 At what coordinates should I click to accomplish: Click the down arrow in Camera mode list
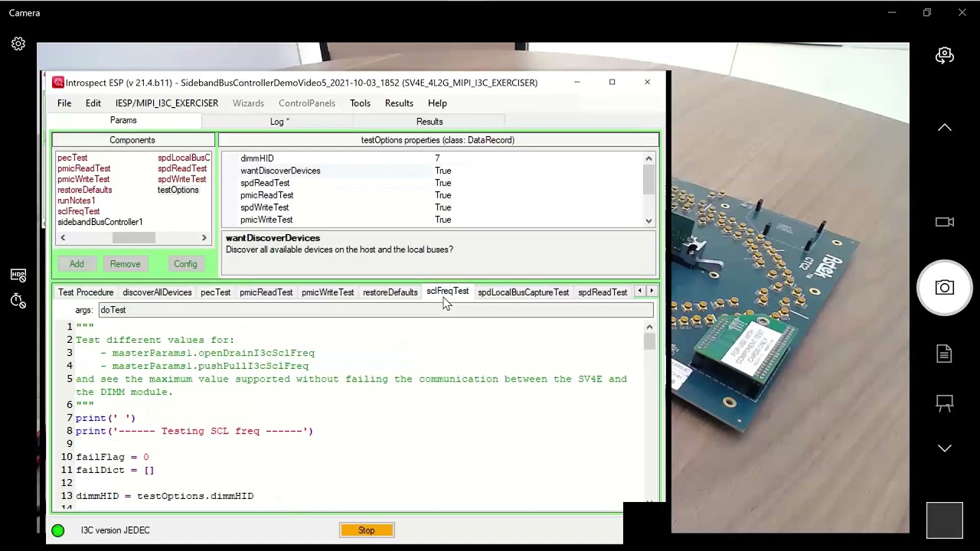tap(945, 448)
